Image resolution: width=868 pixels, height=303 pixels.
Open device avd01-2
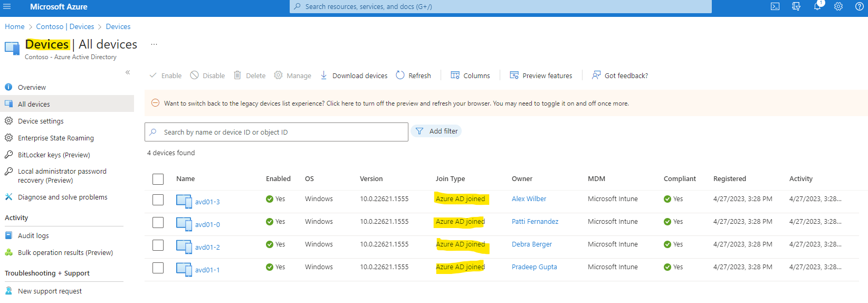207,247
